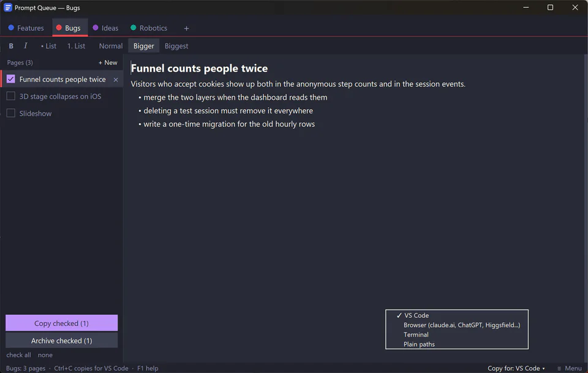Click Archive checked (1) button
588x373 pixels.
[61, 341]
